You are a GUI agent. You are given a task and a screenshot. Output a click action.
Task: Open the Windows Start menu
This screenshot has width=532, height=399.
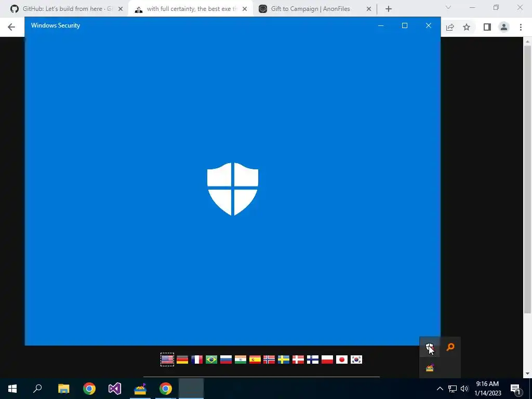click(12, 389)
